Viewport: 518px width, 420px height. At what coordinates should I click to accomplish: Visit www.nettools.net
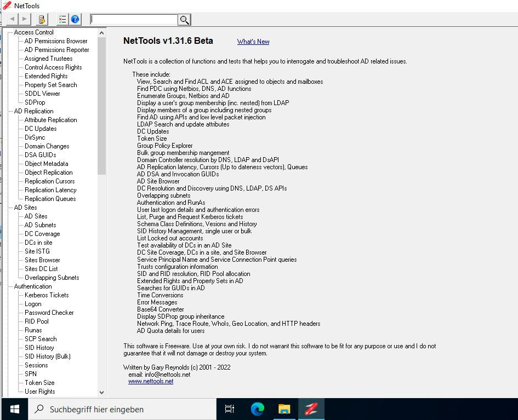150,381
